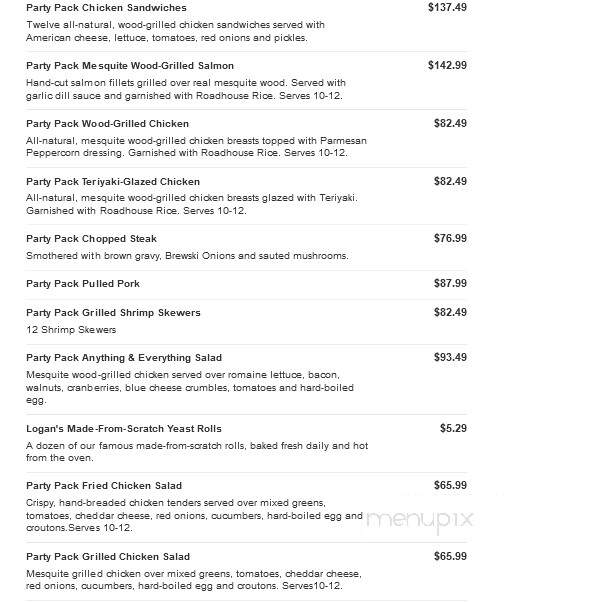Click the $137.49 price
The height and width of the screenshot is (602, 599).
447,7
